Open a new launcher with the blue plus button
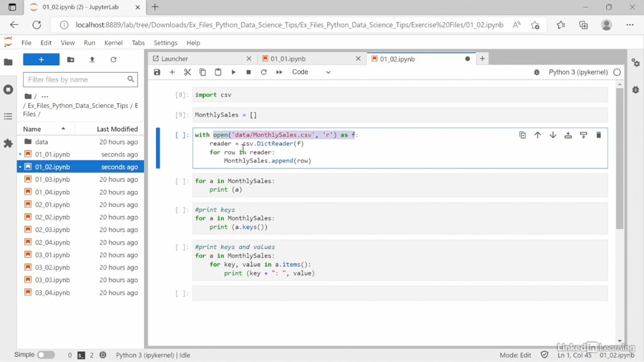The image size is (644, 362). coord(41,60)
